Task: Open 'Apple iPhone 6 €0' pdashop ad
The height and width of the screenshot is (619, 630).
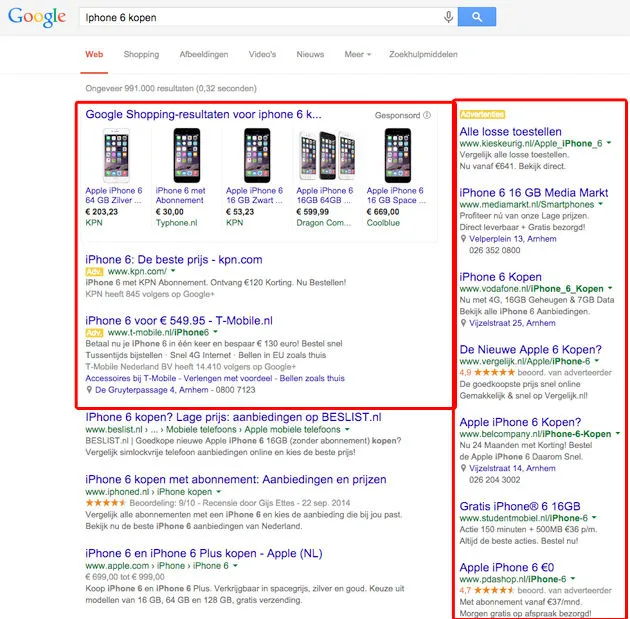Action: 507,568
